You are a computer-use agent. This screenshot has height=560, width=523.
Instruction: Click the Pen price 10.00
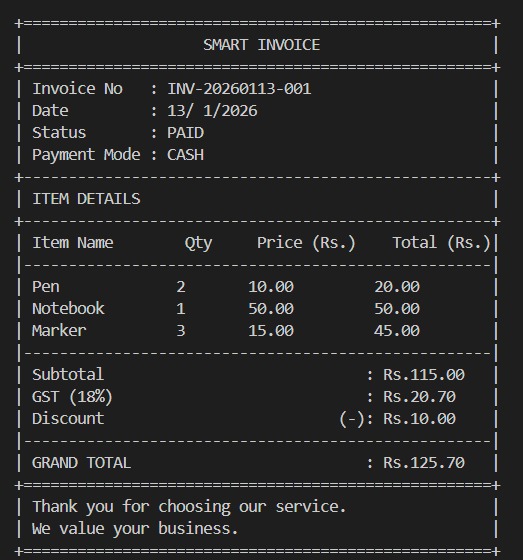271,287
